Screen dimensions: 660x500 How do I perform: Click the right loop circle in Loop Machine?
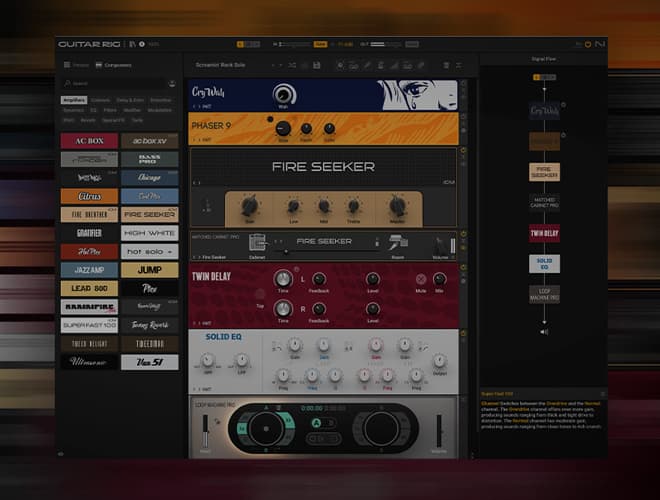(380, 428)
